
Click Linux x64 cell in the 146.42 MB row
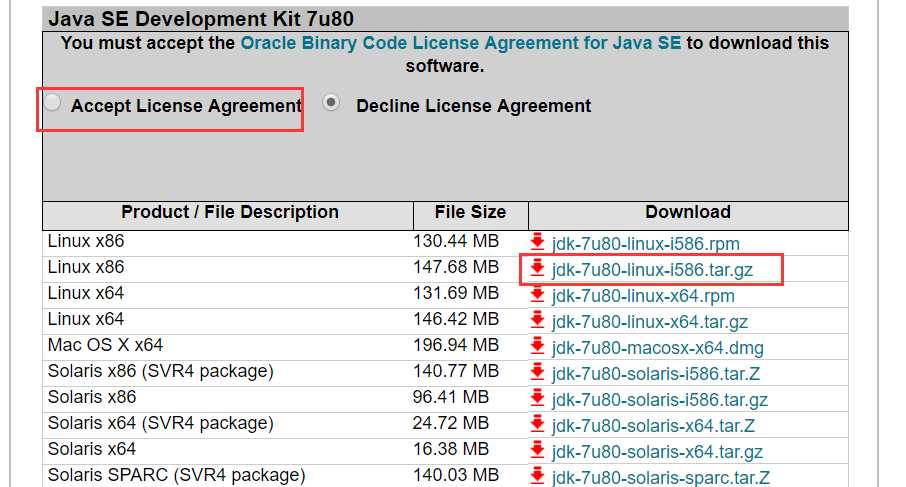[x=86, y=319]
